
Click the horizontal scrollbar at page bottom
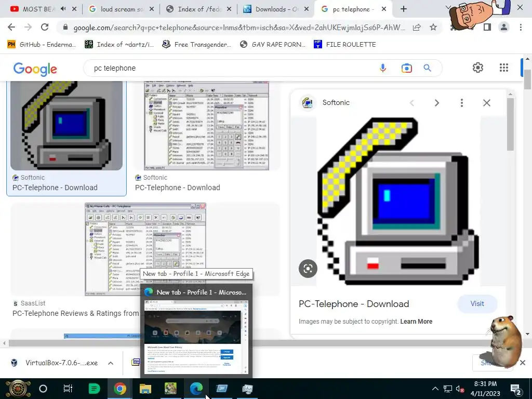(x=261, y=343)
